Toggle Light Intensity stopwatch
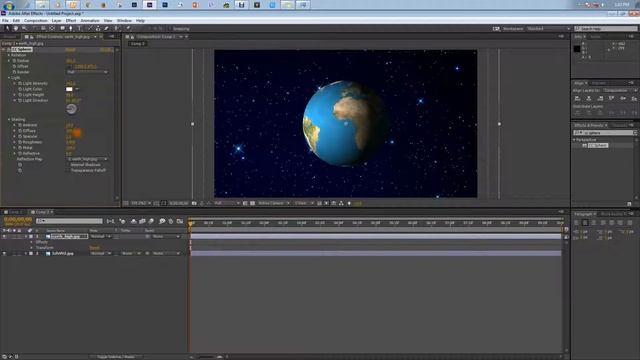 (20, 83)
